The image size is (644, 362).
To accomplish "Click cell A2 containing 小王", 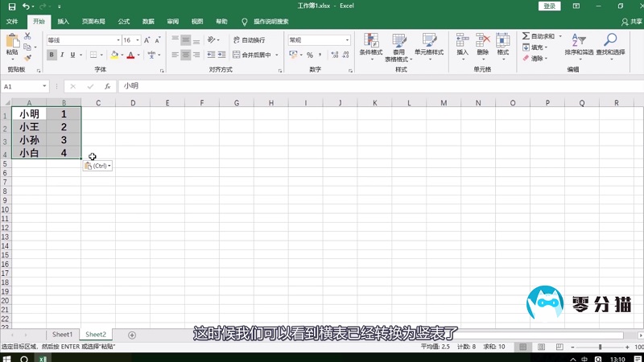I will click(x=29, y=127).
